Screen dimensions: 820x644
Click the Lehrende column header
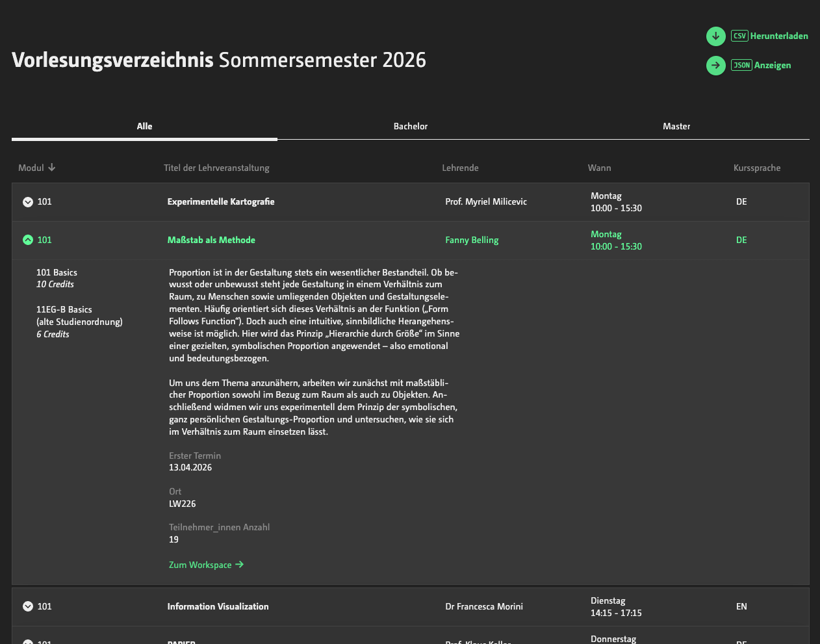click(460, 168)
